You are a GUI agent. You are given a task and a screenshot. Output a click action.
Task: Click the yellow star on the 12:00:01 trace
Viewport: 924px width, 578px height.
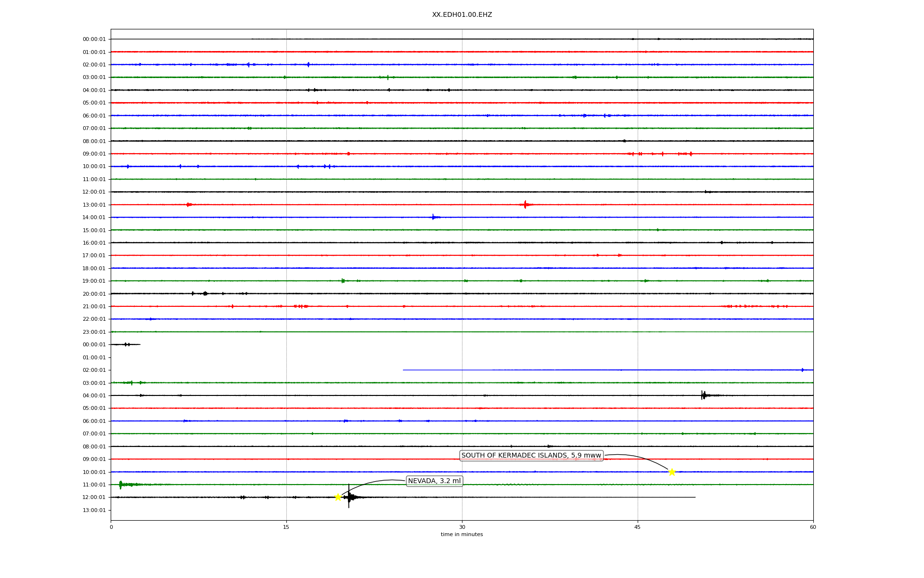coord(338,497)
